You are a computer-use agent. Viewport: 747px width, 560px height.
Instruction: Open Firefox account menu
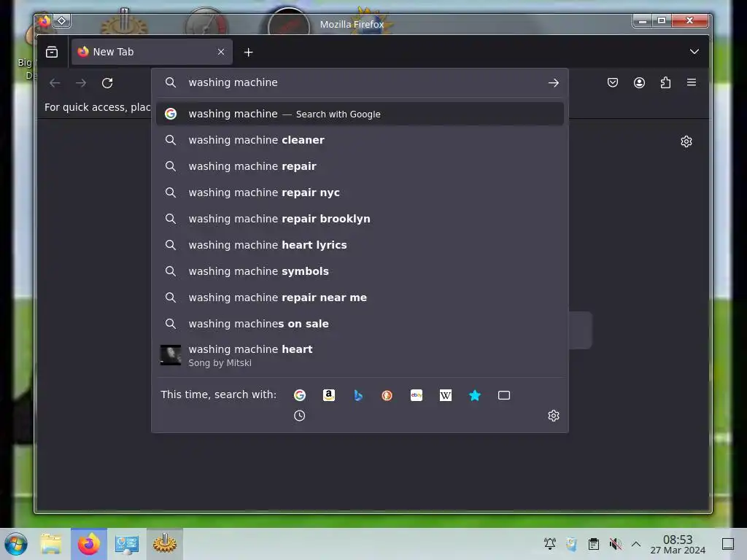(x=639, y=82)
